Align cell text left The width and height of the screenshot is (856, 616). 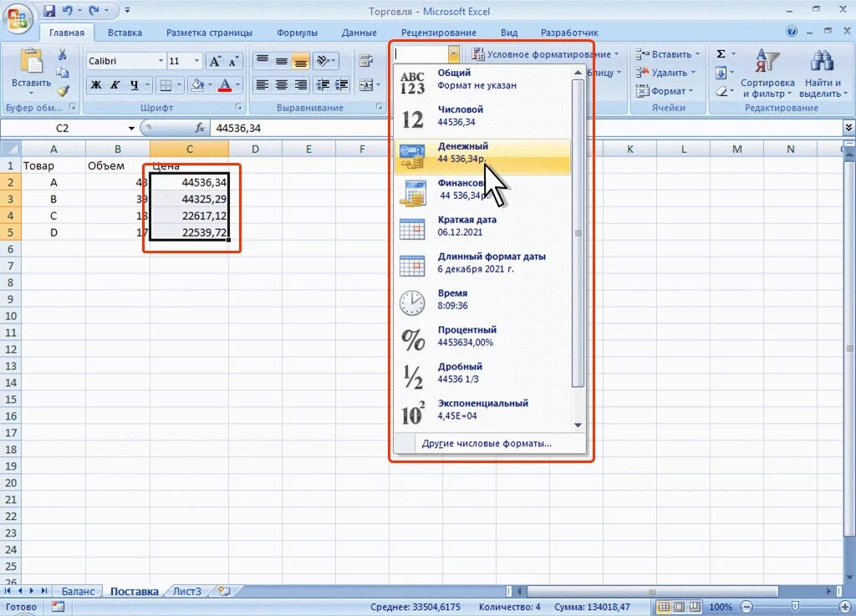262,84
